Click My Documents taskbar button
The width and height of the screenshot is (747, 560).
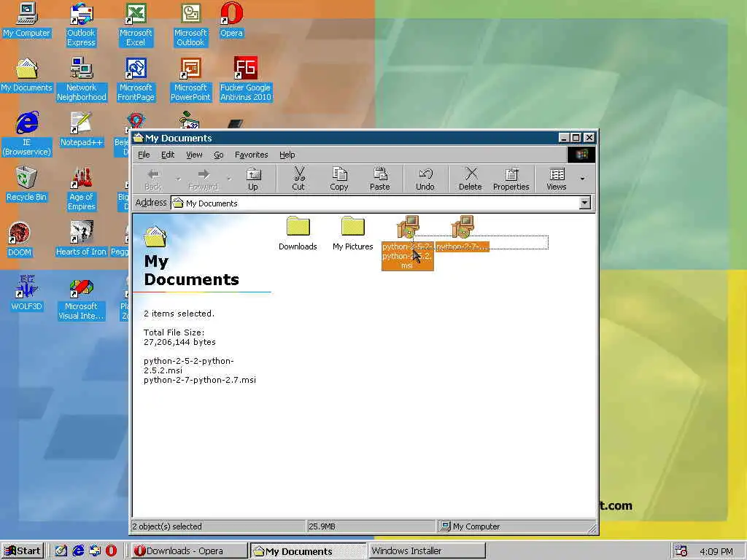(308, 551)
